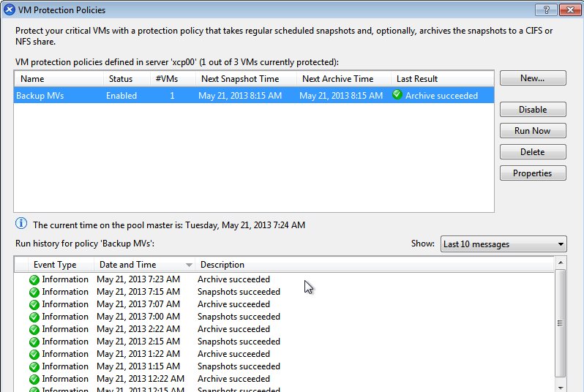Click the success icon for the 7:15 AM event
This screenshot has width=584, height=392.
[34, 293]
